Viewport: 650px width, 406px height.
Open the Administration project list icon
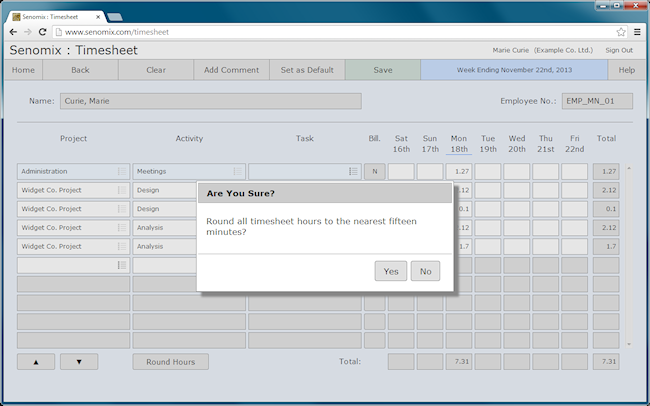(x=122, y=171)
